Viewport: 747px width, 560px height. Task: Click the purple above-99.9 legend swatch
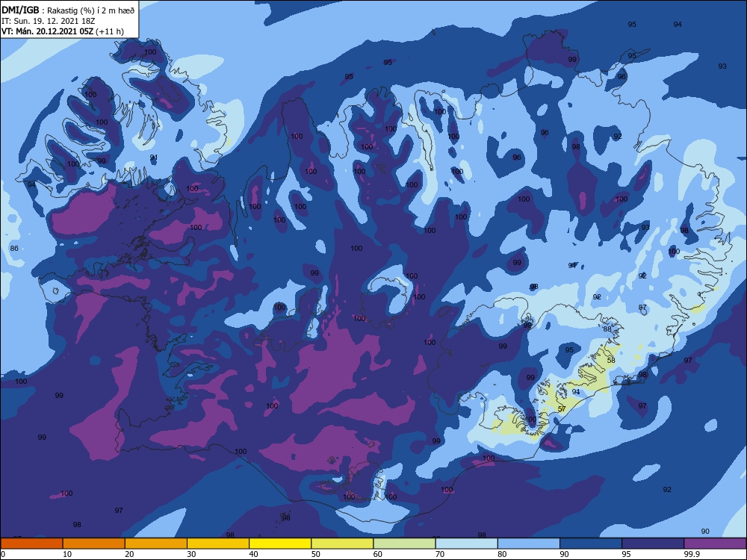tap(715, 544)
